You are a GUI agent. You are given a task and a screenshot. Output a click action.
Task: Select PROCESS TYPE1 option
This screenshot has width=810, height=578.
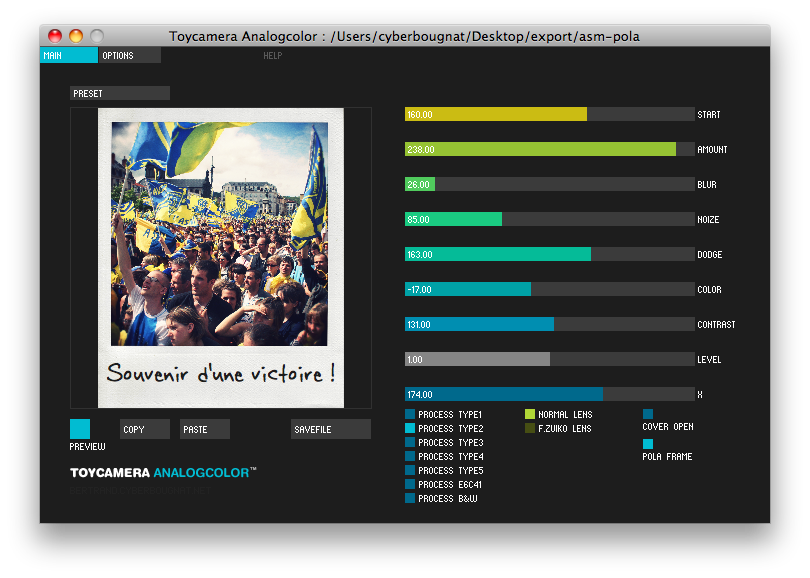point(410,414)
